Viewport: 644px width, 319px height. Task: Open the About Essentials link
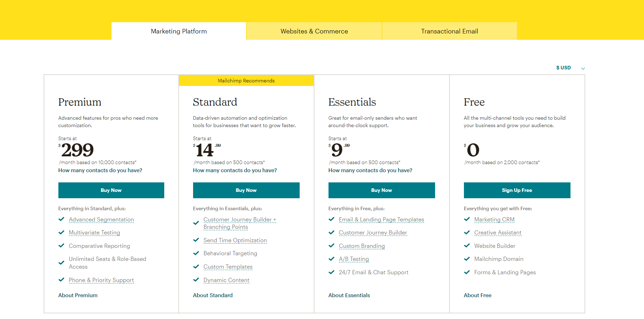coord(349,295)
